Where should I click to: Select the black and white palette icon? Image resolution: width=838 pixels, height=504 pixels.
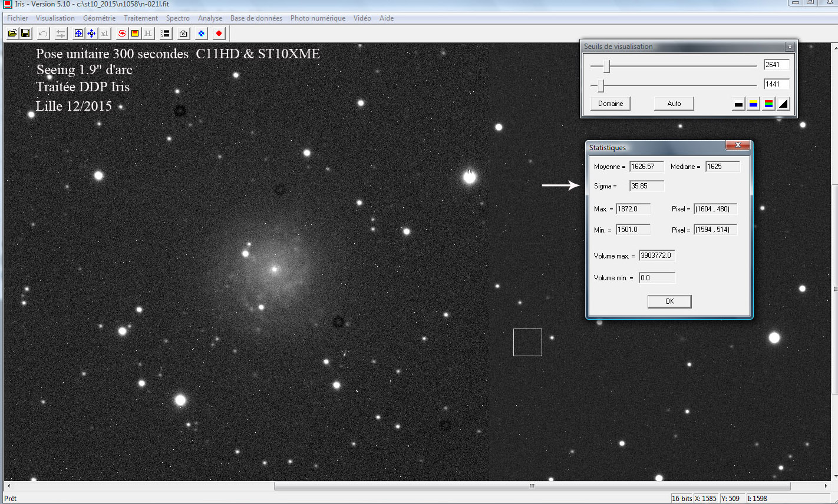738,104
